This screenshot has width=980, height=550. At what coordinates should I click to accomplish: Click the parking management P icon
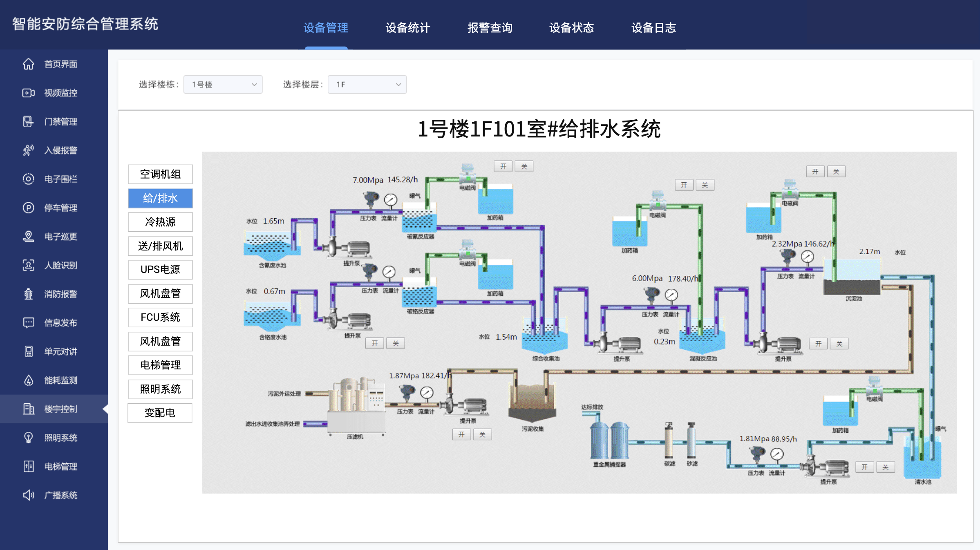28,208
